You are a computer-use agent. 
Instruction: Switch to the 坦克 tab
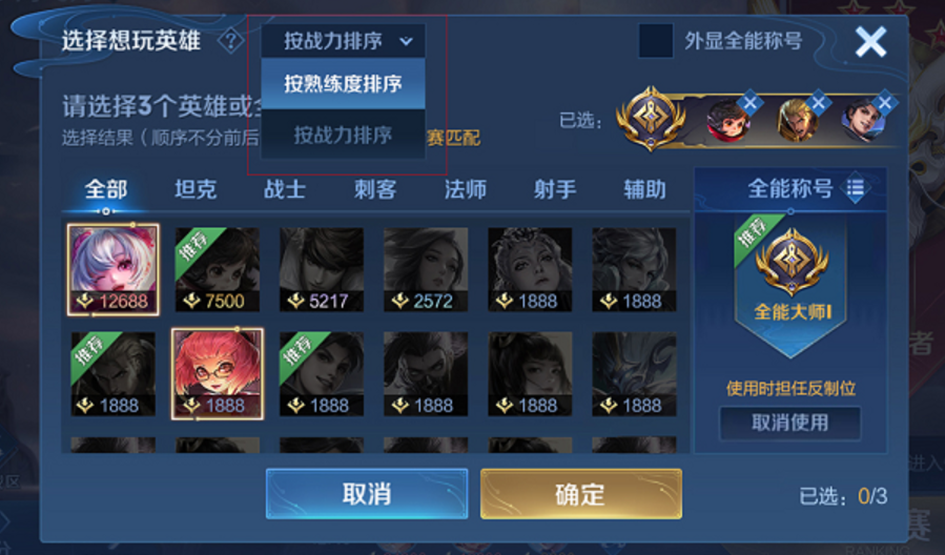[x=195, y=189]
